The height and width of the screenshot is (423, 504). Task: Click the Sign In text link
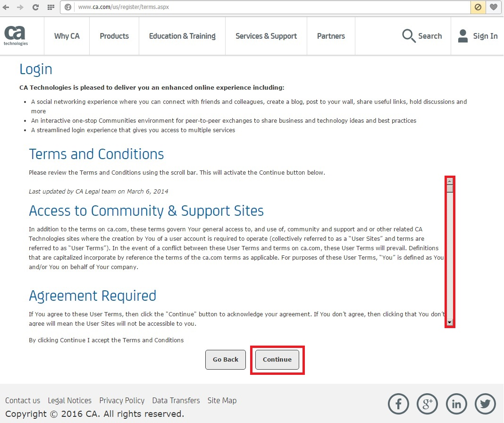[x=485, y=36]
